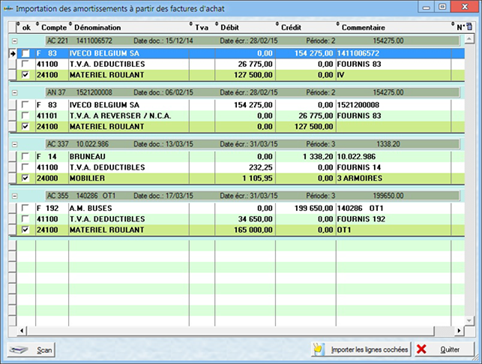Click the Commentaire column header
This screenshot has width=482, height=364.
pyautogui.click(x=394, y=27)
